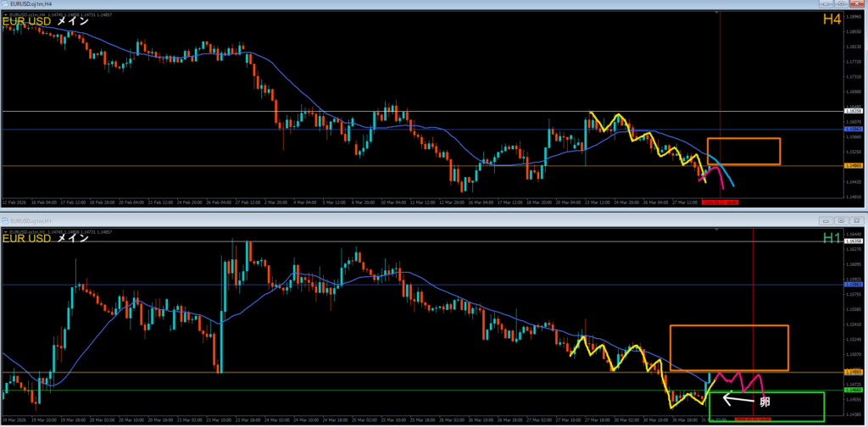
Task: Close the EURUSD H1 chart window
Action: point(856,221)
